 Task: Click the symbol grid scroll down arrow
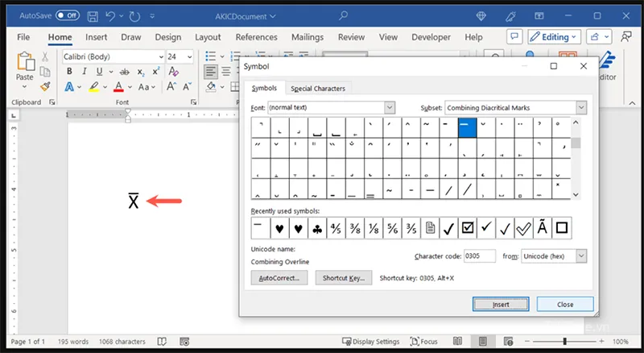coord(576,194)
